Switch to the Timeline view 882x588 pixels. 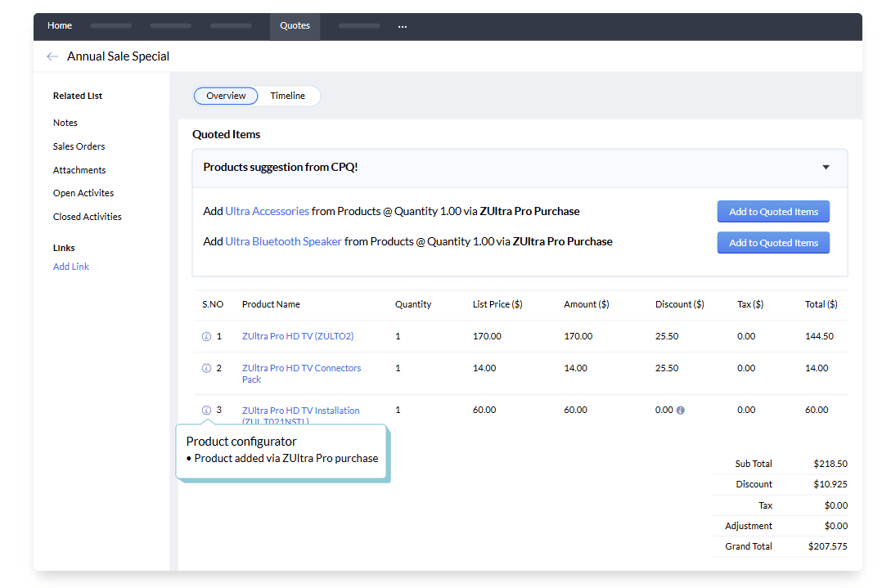pyautogui.click(x=287, y=96)
